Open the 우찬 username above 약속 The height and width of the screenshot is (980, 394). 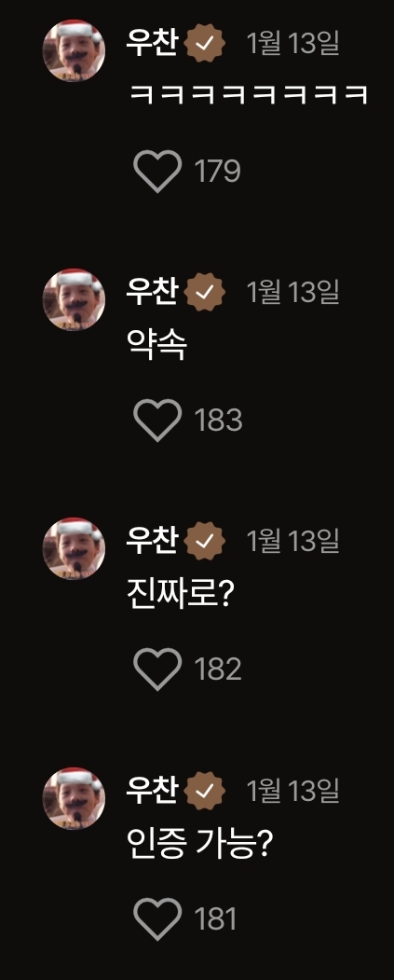point(152,291)
